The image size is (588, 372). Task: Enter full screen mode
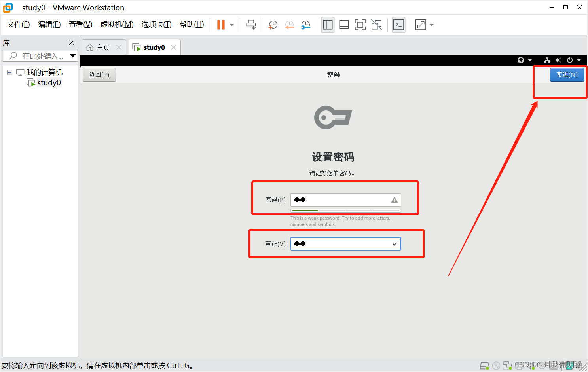(360, 25)
